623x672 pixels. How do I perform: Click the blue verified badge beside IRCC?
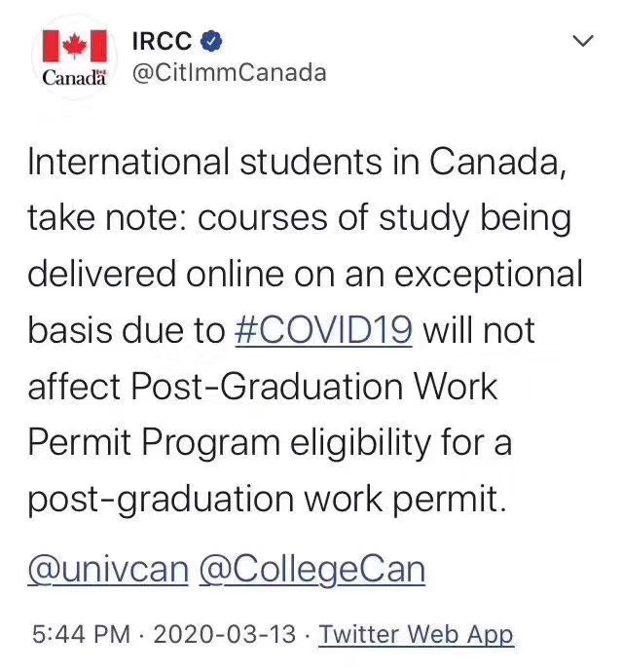(x=212, y=40)
